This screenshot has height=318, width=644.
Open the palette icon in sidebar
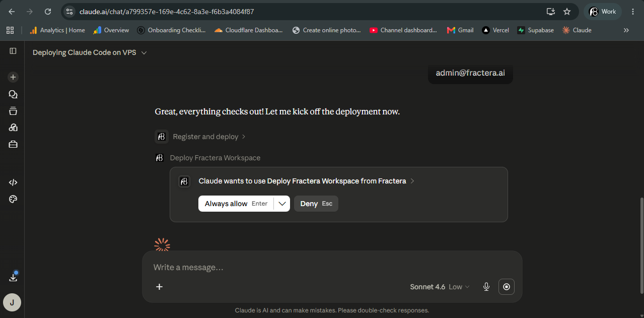coord(13,199)
